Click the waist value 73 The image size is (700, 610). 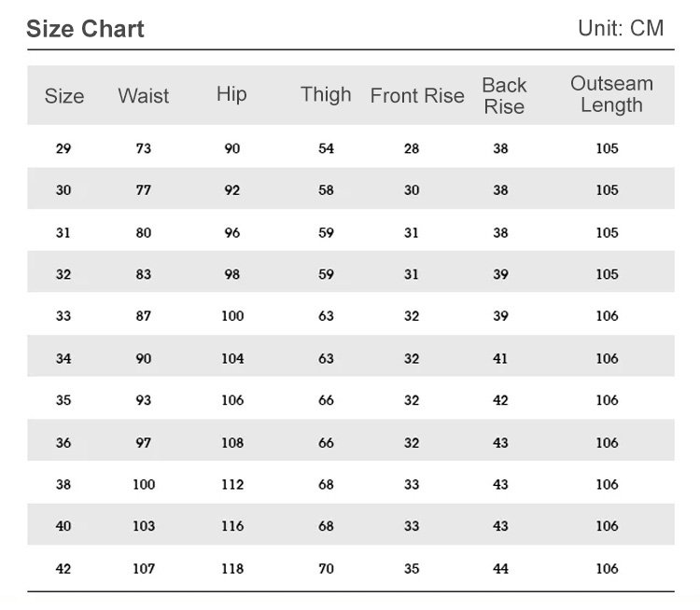pos(144,148)
